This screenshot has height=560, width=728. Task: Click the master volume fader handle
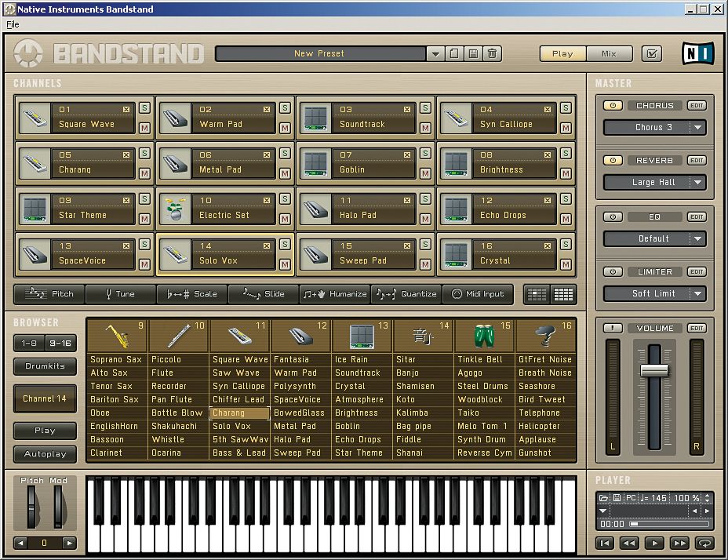tap(654, 370)
